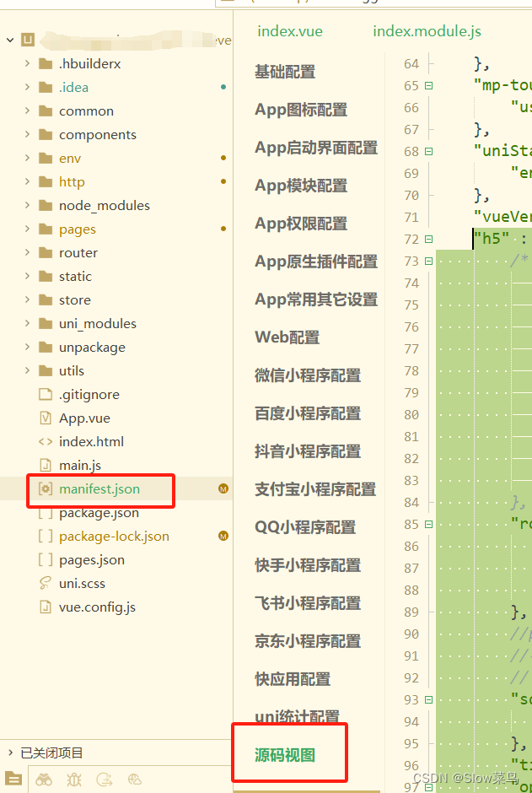Fold code block at line 85

pyautogui.click(x=429, y=525)
